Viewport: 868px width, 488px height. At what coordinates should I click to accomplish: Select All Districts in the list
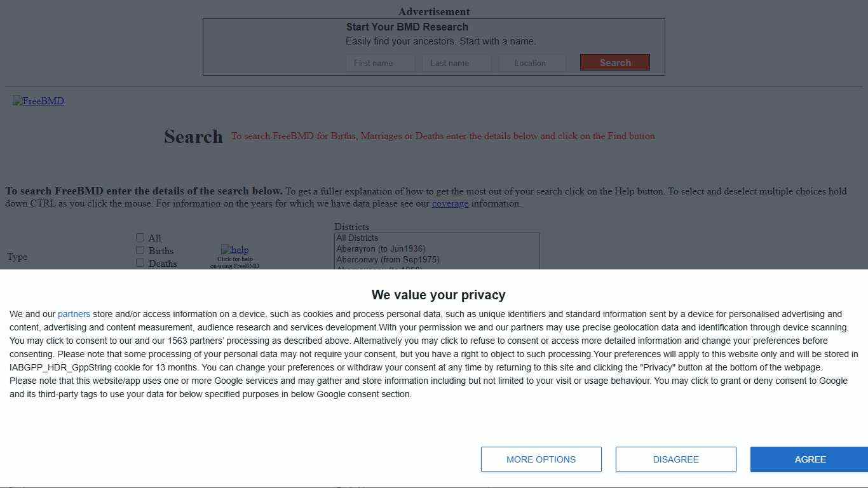click(x=357, y=238)
